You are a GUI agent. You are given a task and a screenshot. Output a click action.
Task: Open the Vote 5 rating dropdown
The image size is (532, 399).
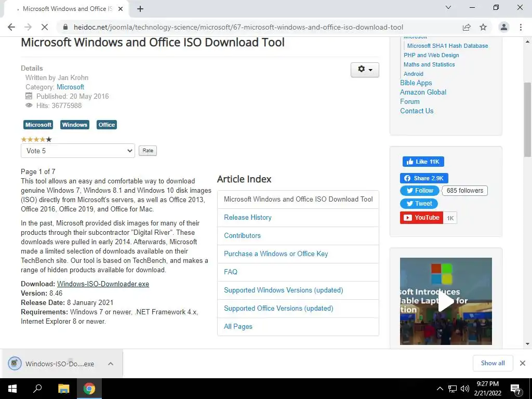(78, 151)
